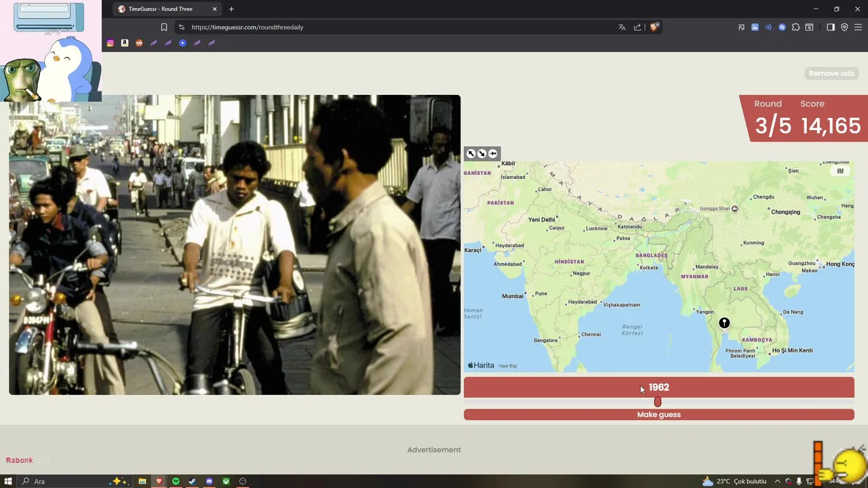The height and width of the screenshot is (488, 868).
Task: Open the Amazon bookmark
Action: point(125,43)
